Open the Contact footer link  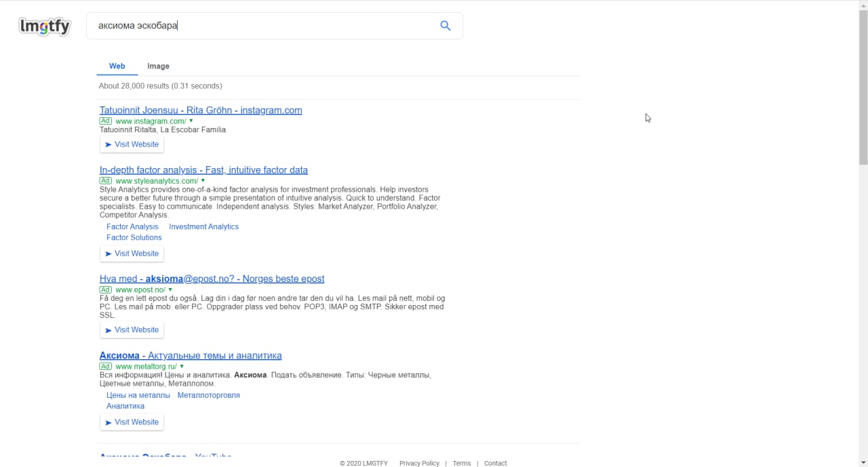pyautogui.click(x=496, y=464)
